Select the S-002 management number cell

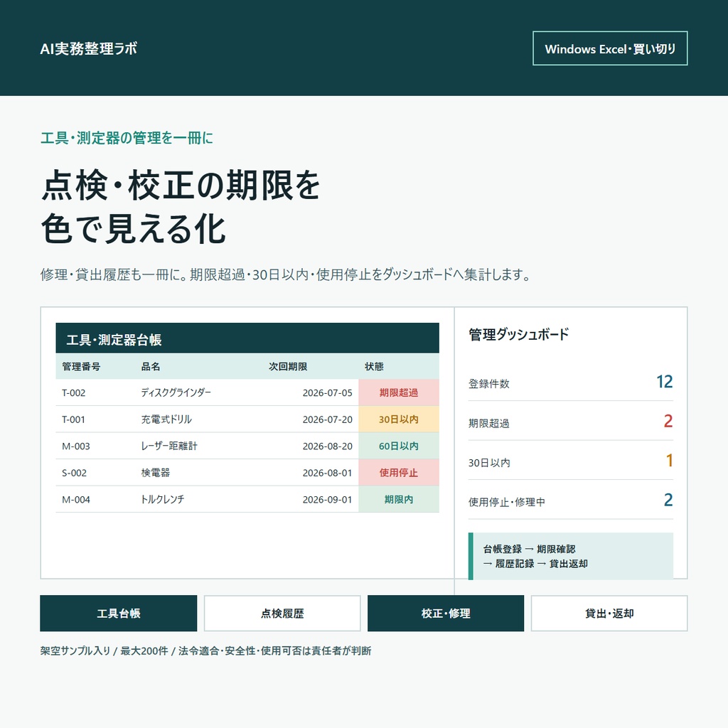[x=74, y=473]
